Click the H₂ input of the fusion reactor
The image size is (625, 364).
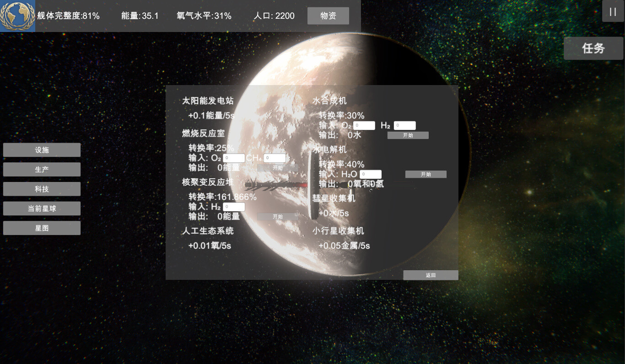234,207
